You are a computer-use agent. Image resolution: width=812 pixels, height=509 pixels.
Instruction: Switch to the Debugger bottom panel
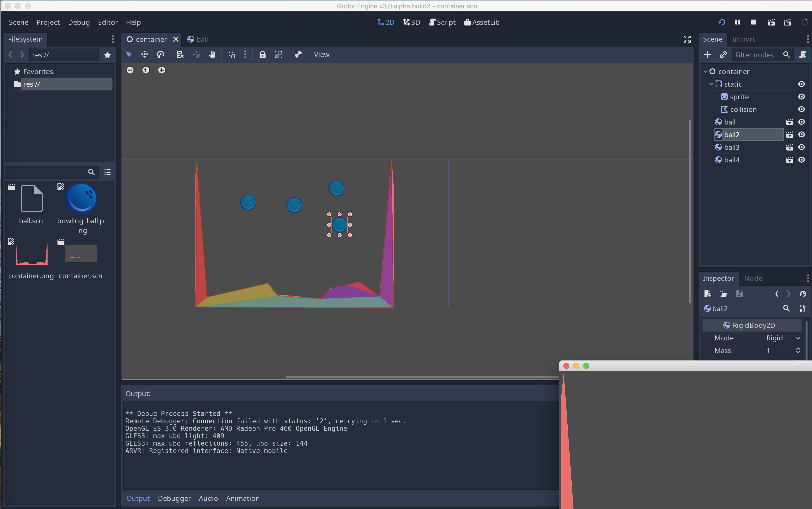(x=174, y=498)
